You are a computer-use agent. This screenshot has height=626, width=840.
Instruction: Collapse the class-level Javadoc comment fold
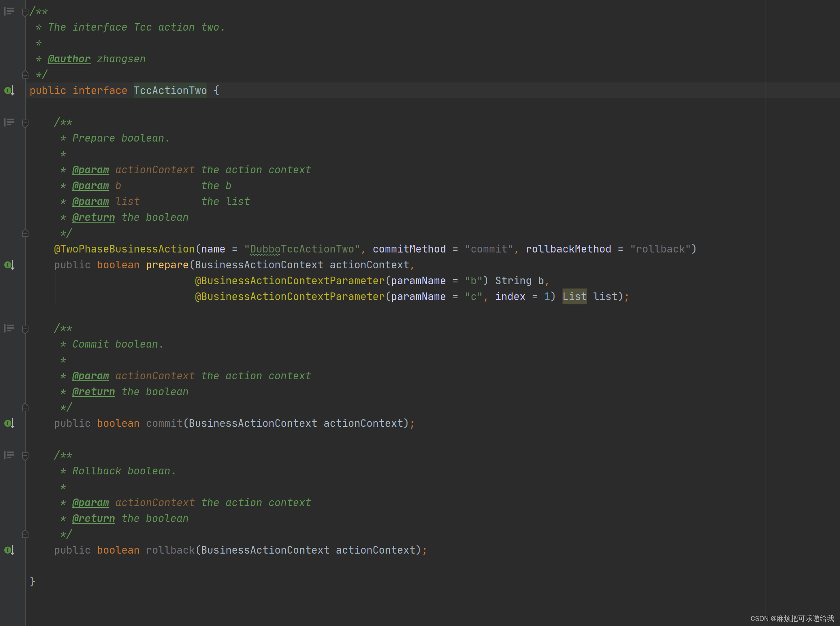(x=25, y=12)
